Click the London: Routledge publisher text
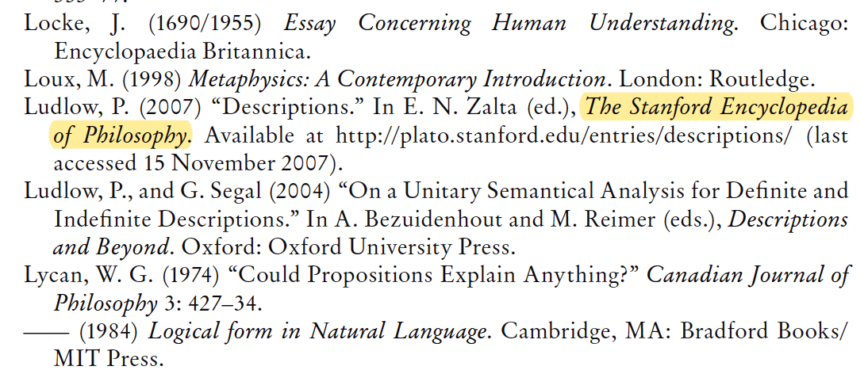 tap(717, 79)
